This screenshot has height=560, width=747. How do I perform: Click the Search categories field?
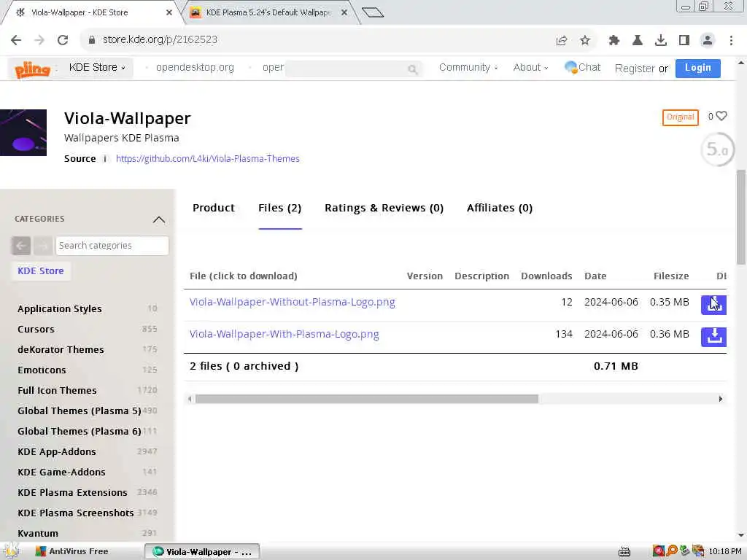[112, 246]
